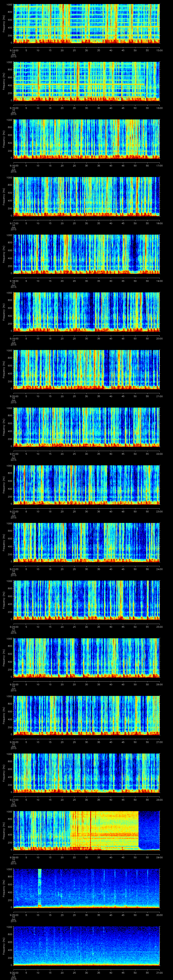The image size is (173, 980).
Task: Select the spectrogram panel starting at 9:25:00
Action: point(86,658)
